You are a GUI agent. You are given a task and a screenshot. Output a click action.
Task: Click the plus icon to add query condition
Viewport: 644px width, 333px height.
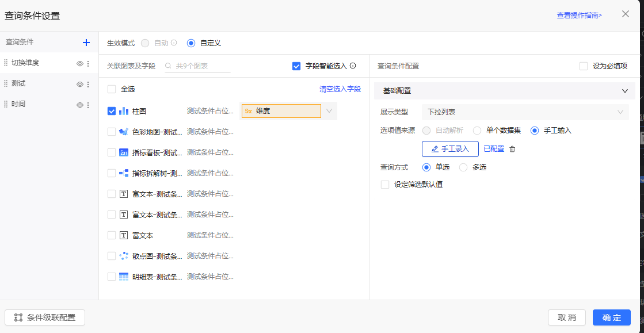[86, 43]
